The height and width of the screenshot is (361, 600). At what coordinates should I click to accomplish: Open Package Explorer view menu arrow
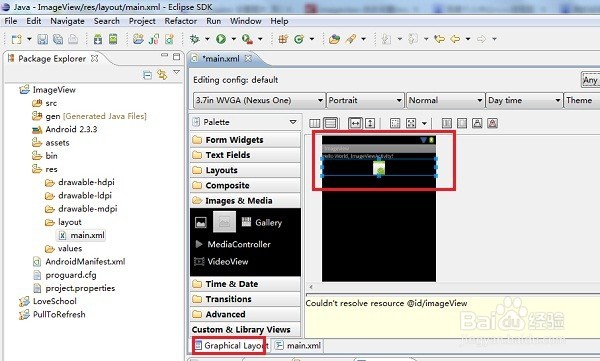coord(176,72)
